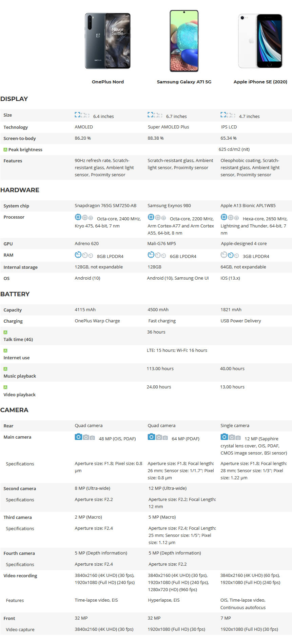Screen dimensions: 292x644
Task: Click the Galaxy A71 5G RAM gauge icon
Action: click(156, 255)
